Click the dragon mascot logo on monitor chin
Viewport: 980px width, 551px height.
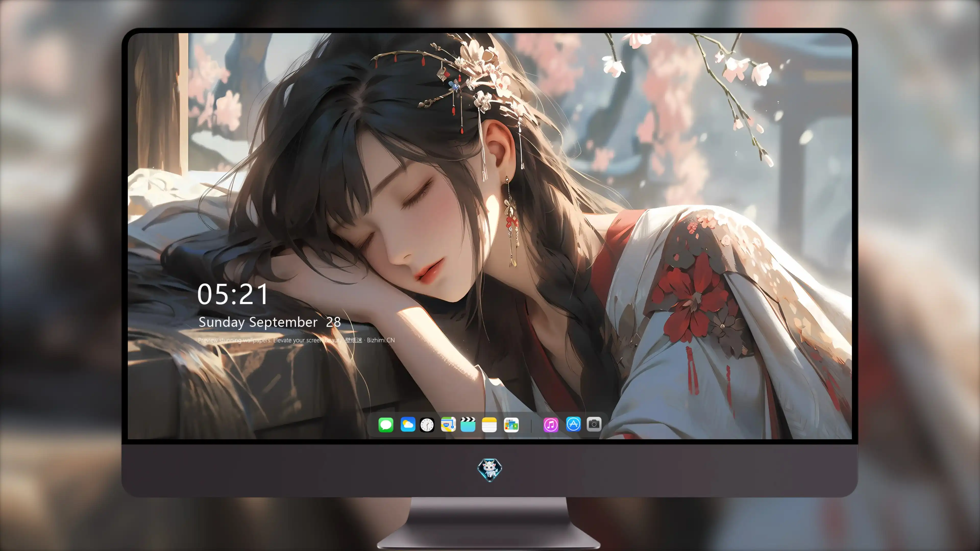coord(490,470)
